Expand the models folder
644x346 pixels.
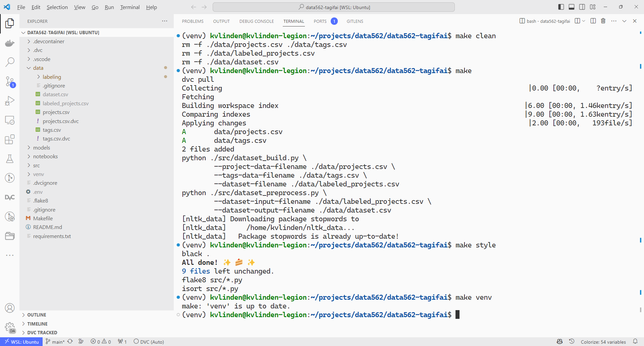tap(42, 148)
